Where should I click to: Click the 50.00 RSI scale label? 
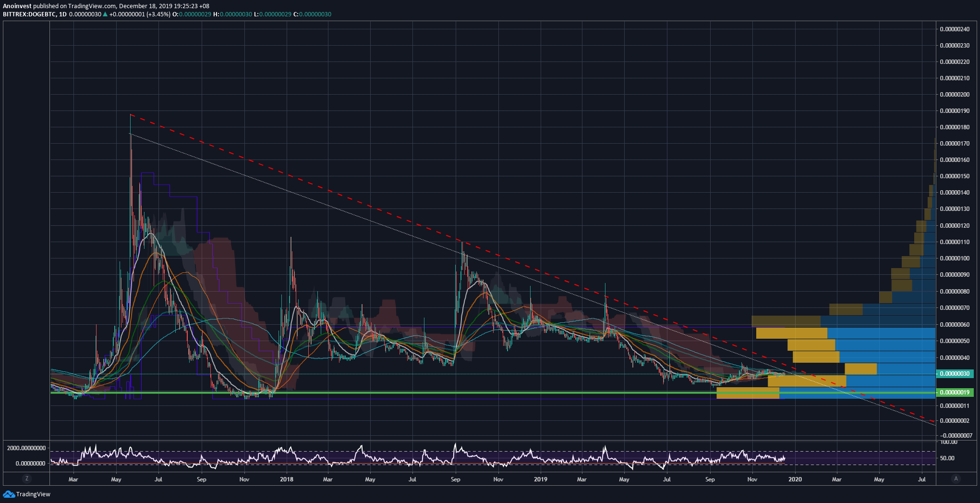tap(947, 458)
